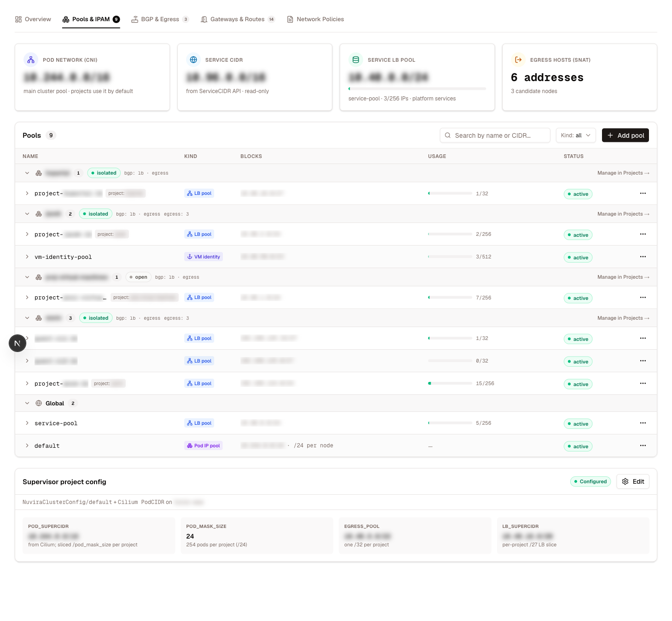
Task: Open actions menu for the 0/32 pool
Action: 643,361
